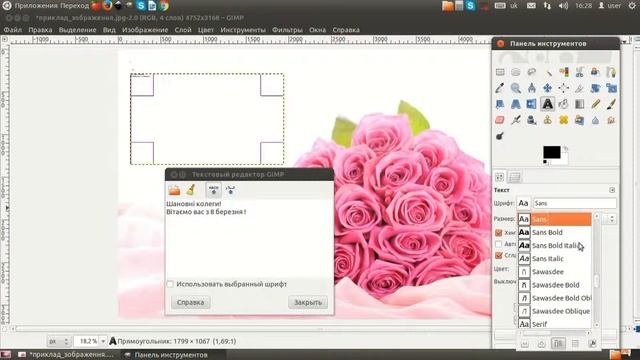The height and width of the screenshot is (360, 640).
Task: Select the Clone stamp tool
Action: (x=548, y=120)
